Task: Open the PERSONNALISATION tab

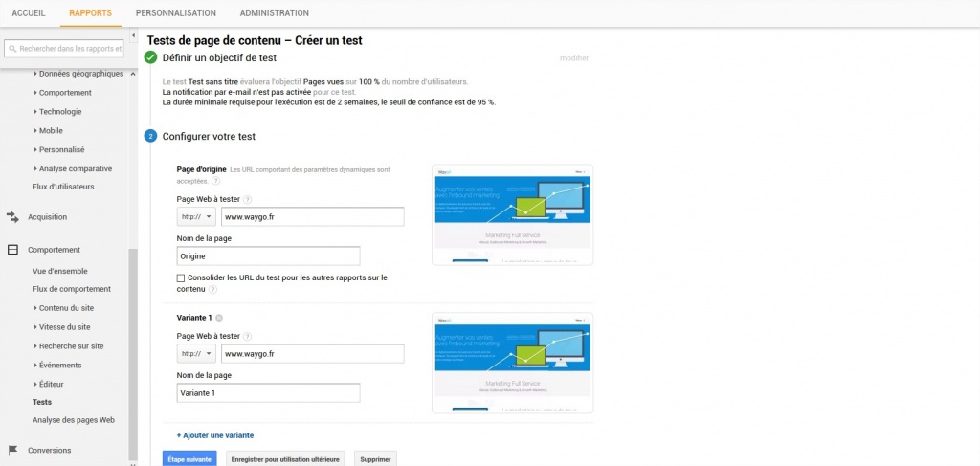Action: tap(176, 13)
